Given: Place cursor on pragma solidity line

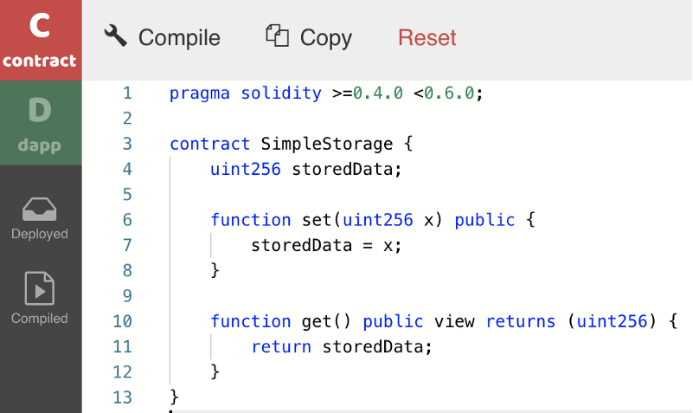Looking at the screenshot, I should (x=326, y=93).
